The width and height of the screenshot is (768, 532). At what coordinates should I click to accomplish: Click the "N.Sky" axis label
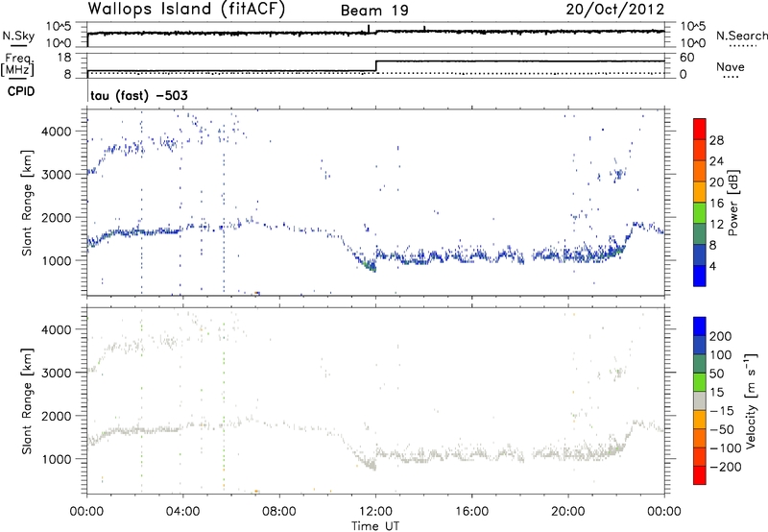coord(18,36)
